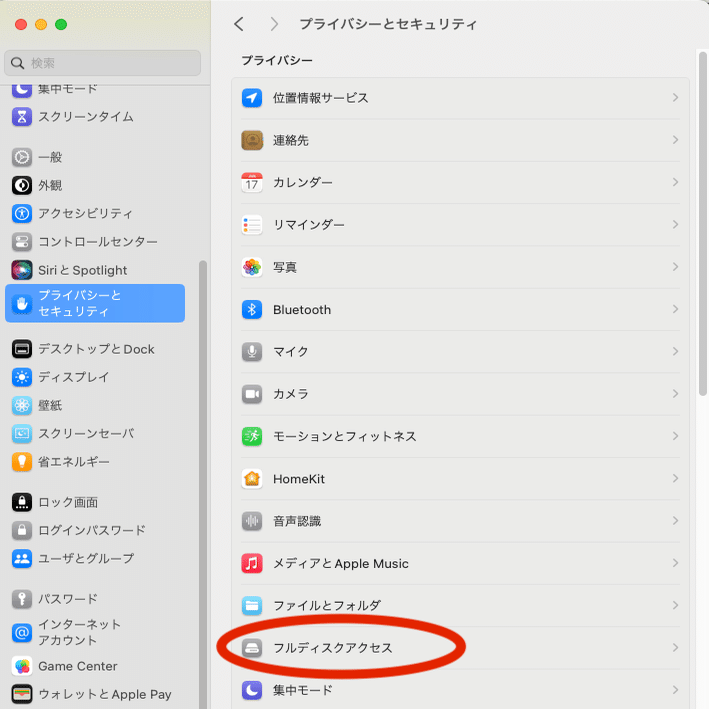Click the スクリーンセーバ icon
This screenshot has height=709, width=709.
pos(22,434)
